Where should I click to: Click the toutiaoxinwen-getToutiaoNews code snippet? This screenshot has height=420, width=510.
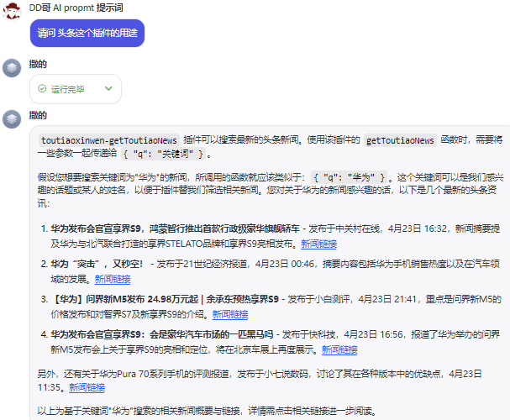[x=108, y=140]
